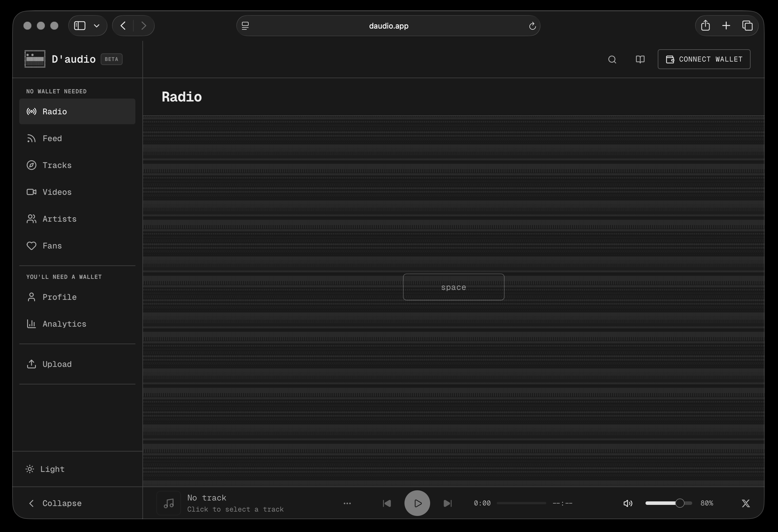Viewport: 778px width, 532px height.
Task: Collapse the sidebar
Action: (x=62, y=503)
